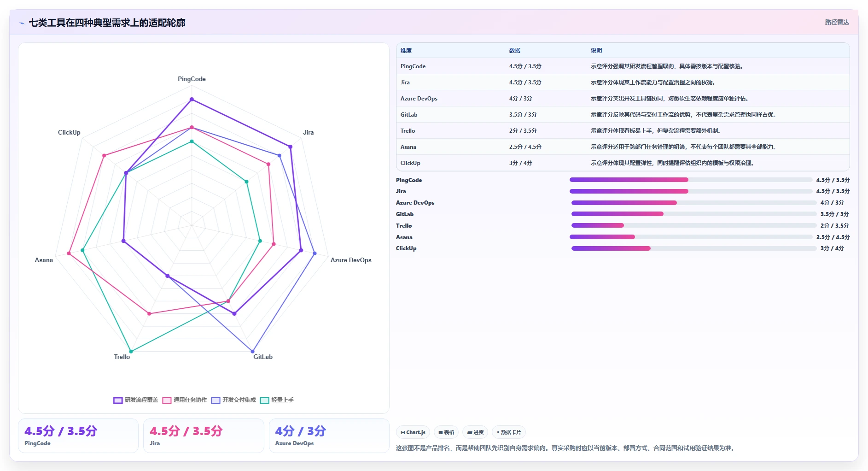Image resolution: width=868 pixels, height=471 pixels.
Task: Click the ClickUp description about 配置弹性
Action: [673, 163]
